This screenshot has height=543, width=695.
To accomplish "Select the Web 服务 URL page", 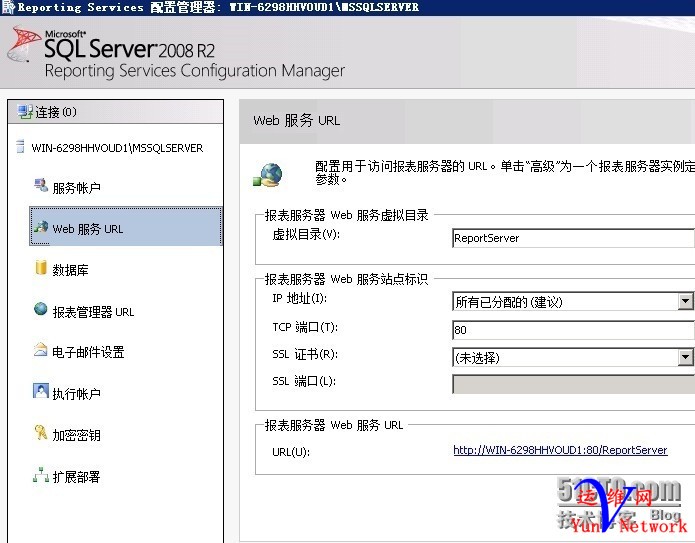I will coord(126,226).
